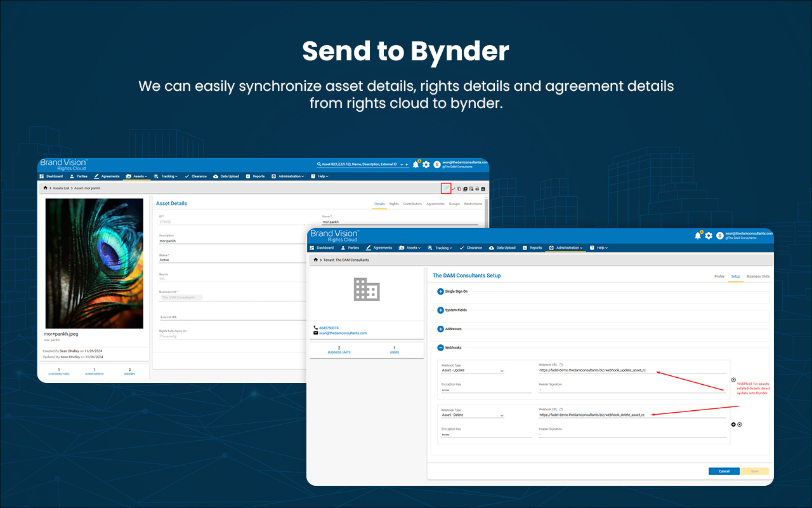Open Administration menu in Asset Details window
The image size is (812, 508).
tap(289, 176)
